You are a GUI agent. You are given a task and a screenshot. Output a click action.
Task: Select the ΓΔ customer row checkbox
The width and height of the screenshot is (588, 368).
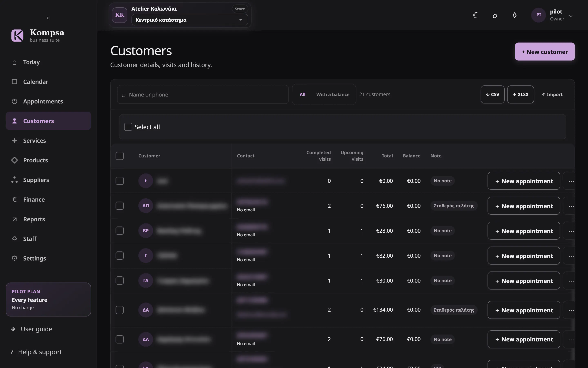pos(120,281)
